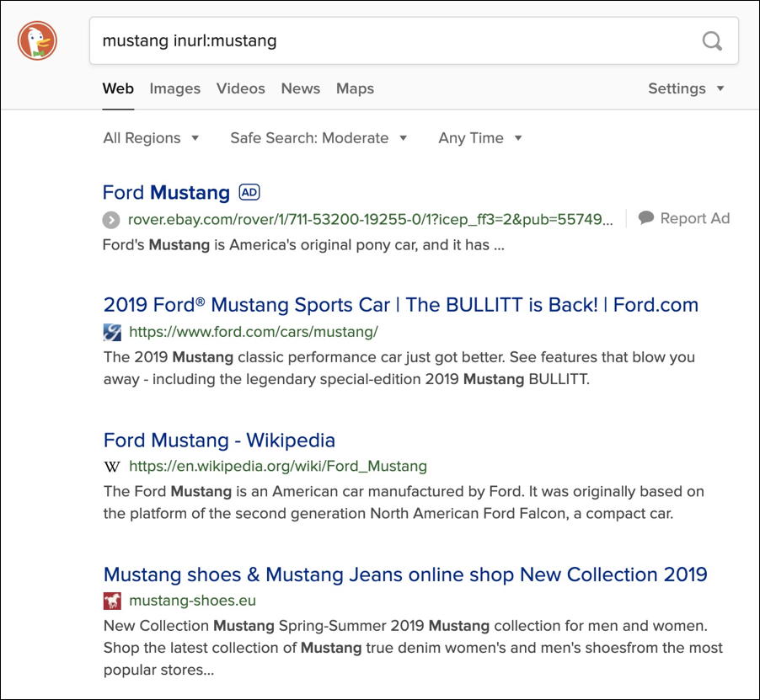
Task: Click the mustang-shoes.eu URL
Action: pyautogui.click(x=192, y=601)
